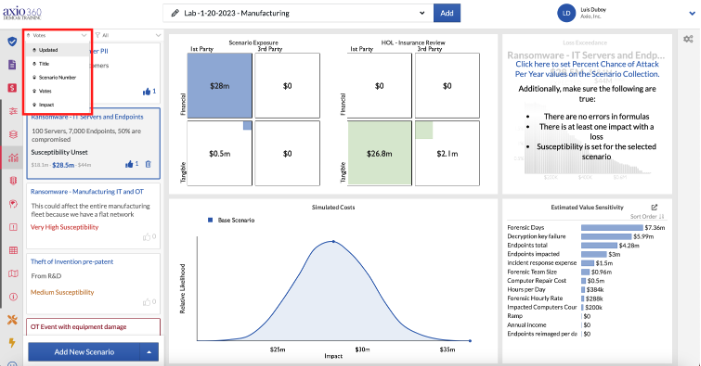Delete the Ransomware IT Servers scenario via trash icon
Image resolution: width=701 pixels, height=366 pixels.
[148, 164]
